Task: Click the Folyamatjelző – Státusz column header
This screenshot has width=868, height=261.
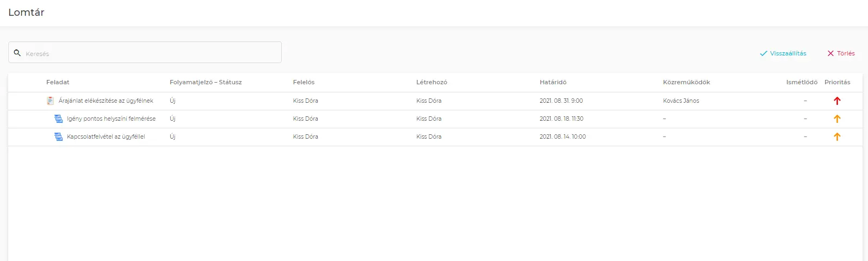Action: point(205,82)
